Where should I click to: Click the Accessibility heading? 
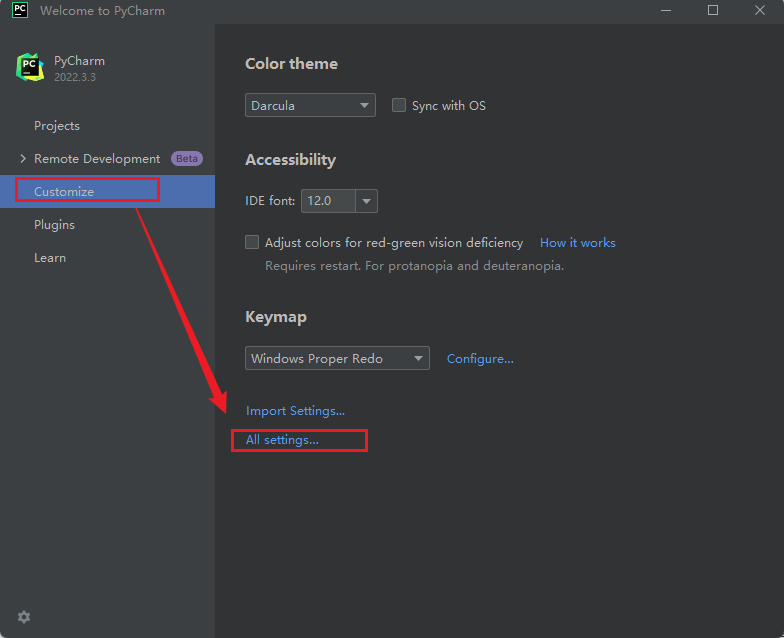coord(290,160)
